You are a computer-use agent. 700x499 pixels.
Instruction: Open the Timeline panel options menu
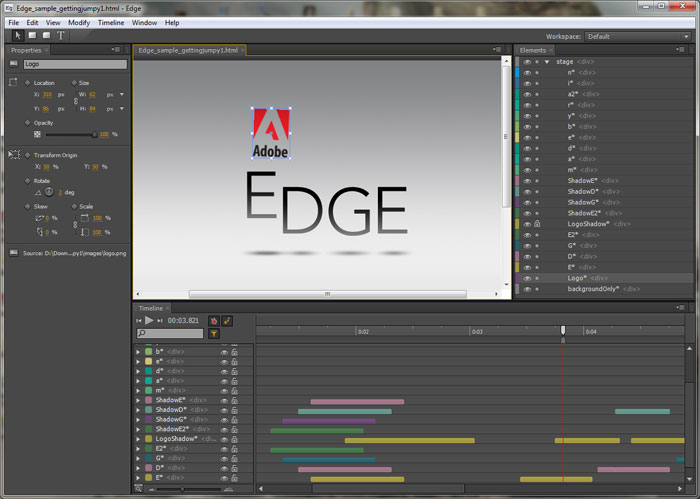click(x=680, y=308)
